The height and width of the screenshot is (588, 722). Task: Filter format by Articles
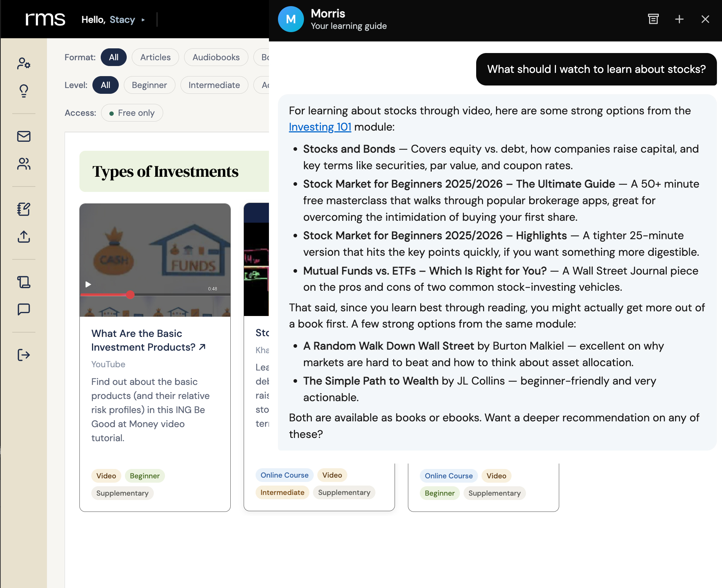tap(155, 57)
